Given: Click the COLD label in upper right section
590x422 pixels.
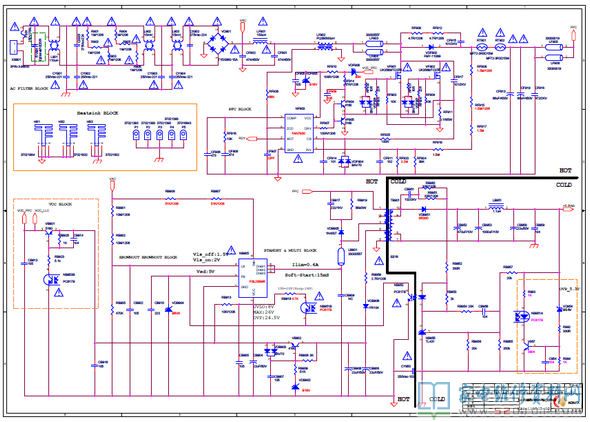Looking at the screenshot, I should (564, 185).
